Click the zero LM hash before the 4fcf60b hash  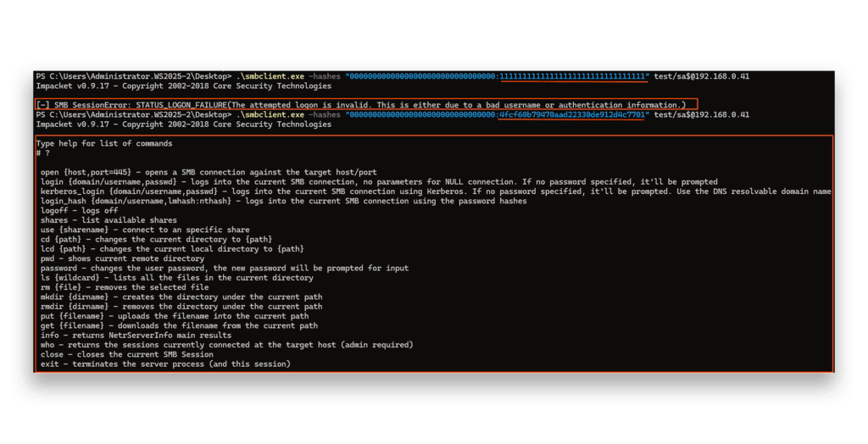[x=423, y=114]
